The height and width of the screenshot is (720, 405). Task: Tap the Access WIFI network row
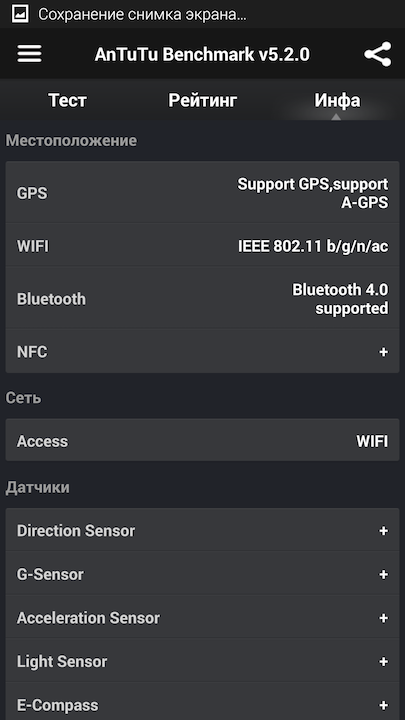(202, 441)
